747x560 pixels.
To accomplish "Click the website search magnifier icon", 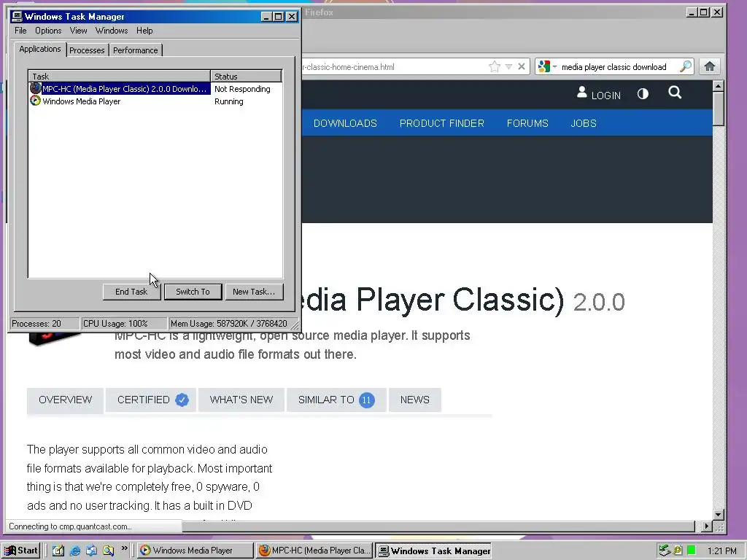I will [x=675, y=93].
